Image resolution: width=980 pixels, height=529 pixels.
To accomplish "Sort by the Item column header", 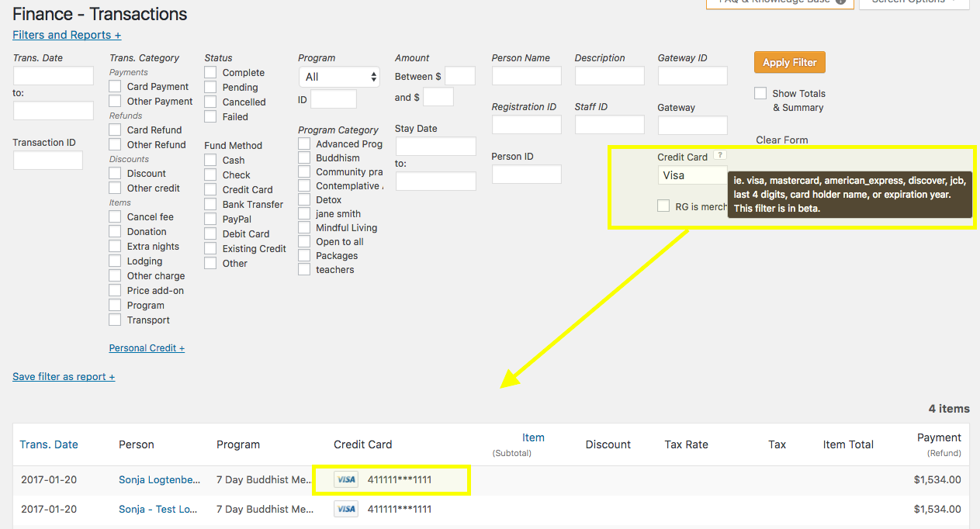I will click(x=533, y=437).
